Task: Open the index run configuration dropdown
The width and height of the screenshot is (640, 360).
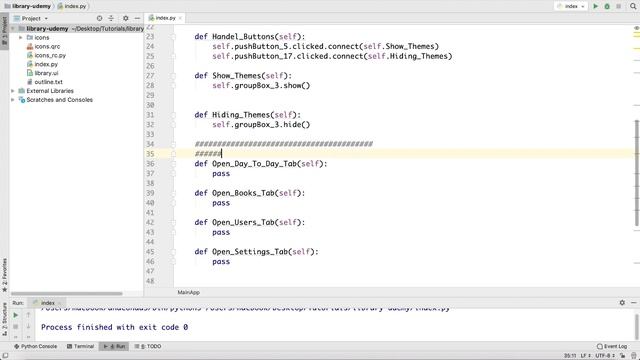Action: point(571,6)
